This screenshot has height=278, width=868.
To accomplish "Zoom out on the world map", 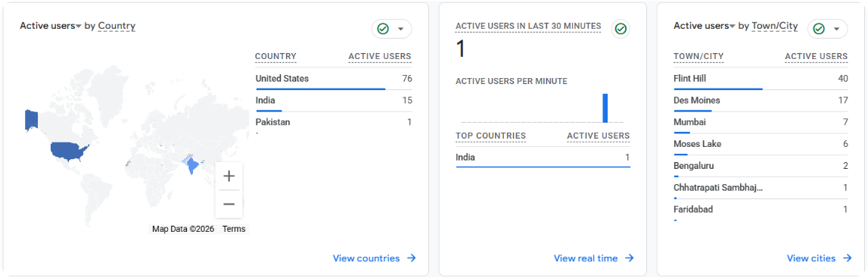I will coord(229,204).
